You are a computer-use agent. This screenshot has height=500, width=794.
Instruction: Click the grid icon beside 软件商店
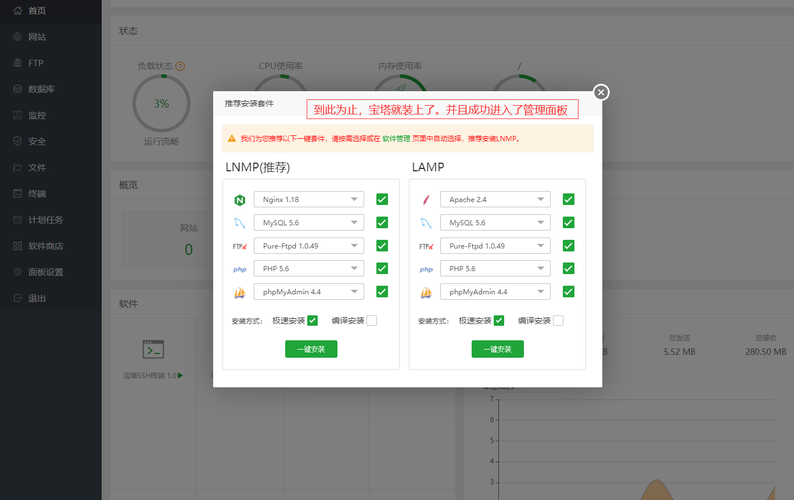pos(17,246)
